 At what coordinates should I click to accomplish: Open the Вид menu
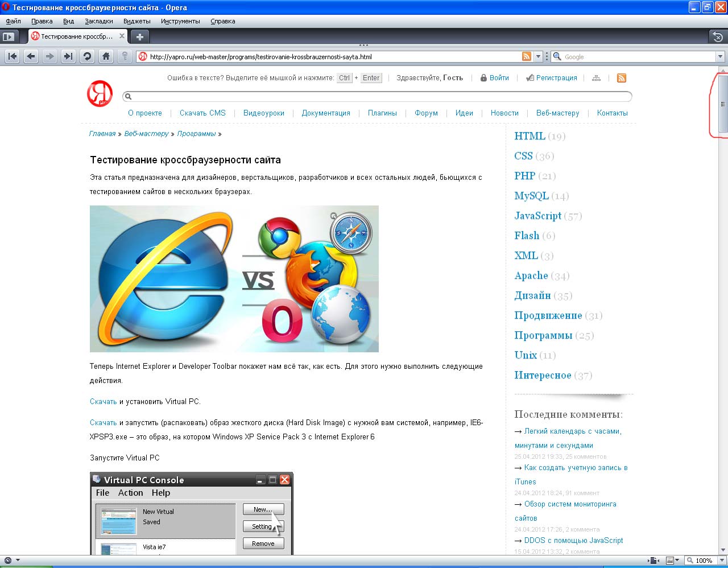(x=69, y=21)
